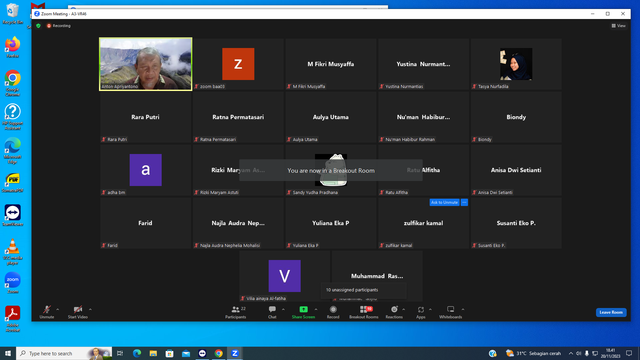Expand chat options arrow
Screen dimensions: 640x360
tap(283, 309)
